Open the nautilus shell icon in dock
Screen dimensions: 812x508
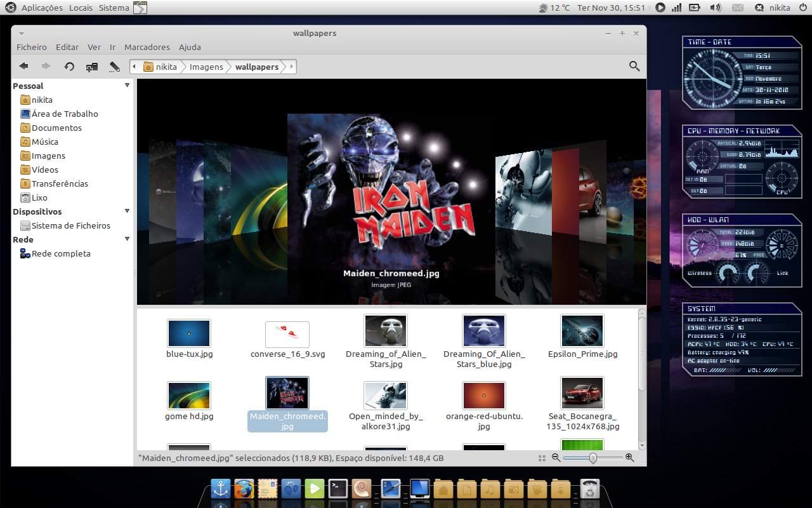(362, 489)
